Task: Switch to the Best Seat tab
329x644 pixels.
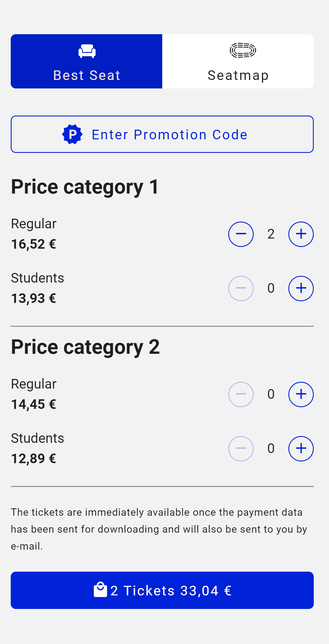Action: pyautogui.click(x=86, y=61)
